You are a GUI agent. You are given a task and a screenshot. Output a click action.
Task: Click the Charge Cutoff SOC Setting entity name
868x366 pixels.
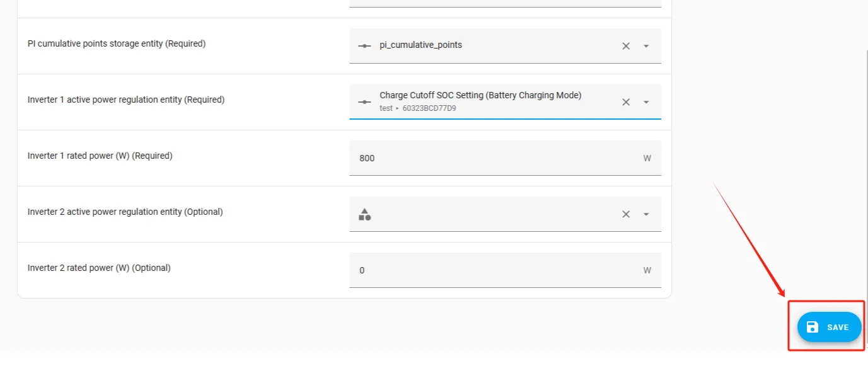pos(480,95)
